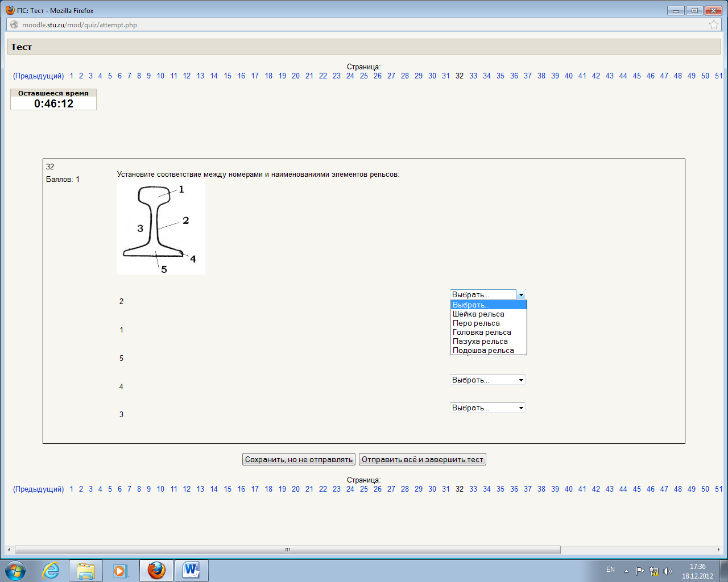This screenshot has height=582, width=728.
Task: Open page 45 in top pagination
Action: pyautogui.click(x=637, y=76)
